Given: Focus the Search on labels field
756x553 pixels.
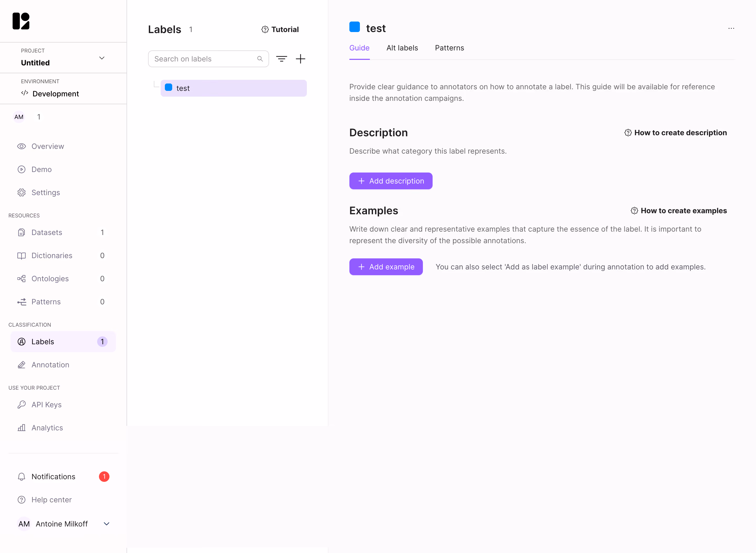Looking at the screenshot, I should [208, 59].
